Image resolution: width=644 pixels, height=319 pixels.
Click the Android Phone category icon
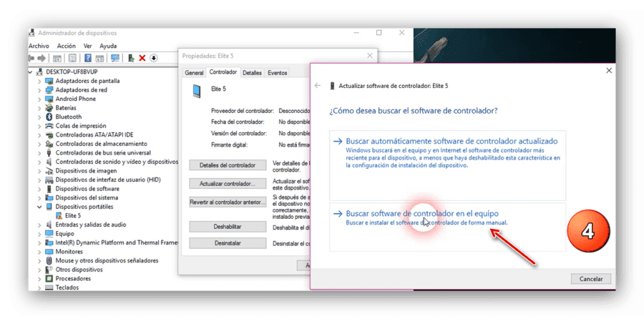tap(49, 99)
